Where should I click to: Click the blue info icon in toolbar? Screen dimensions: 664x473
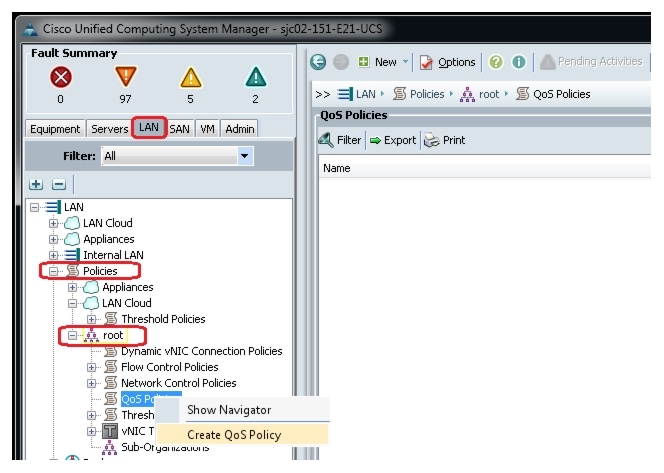coord(519,62)
